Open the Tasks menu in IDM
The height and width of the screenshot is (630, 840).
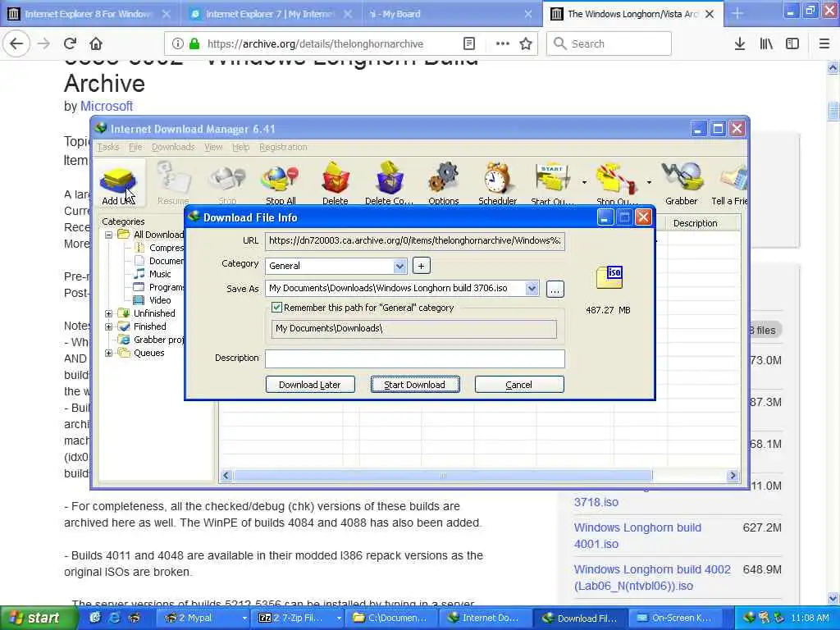click(x=108, y=147)
